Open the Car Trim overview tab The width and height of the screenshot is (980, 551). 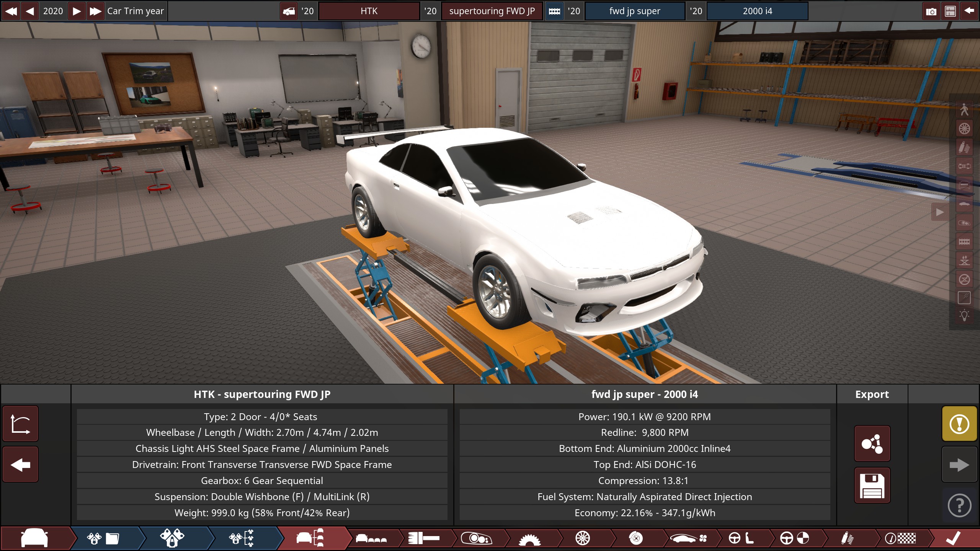pos(310,538)
